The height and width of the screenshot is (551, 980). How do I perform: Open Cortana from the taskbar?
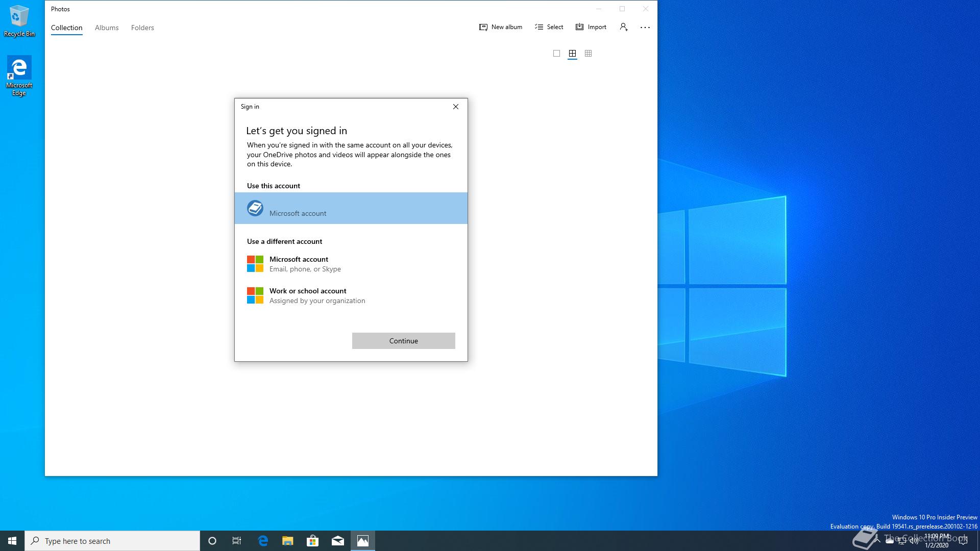212,541
